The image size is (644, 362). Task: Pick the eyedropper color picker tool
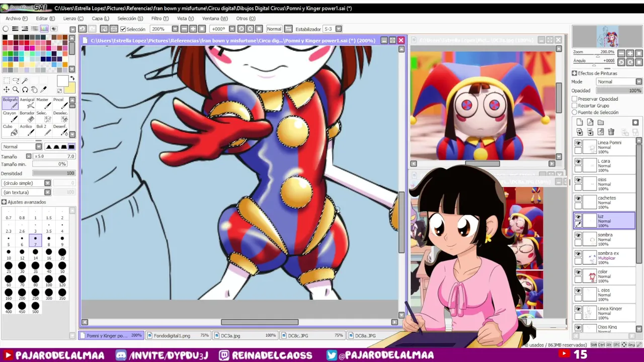point(43,90)
